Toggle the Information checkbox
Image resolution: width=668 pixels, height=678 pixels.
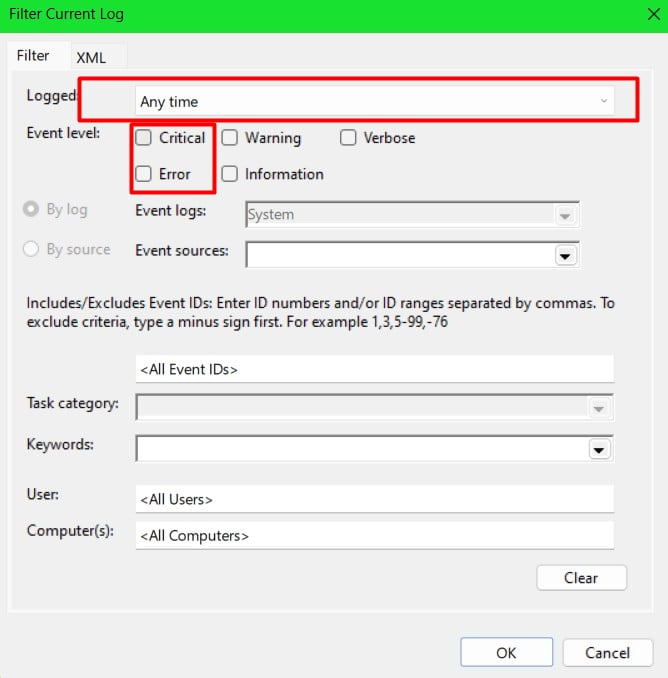230,174
